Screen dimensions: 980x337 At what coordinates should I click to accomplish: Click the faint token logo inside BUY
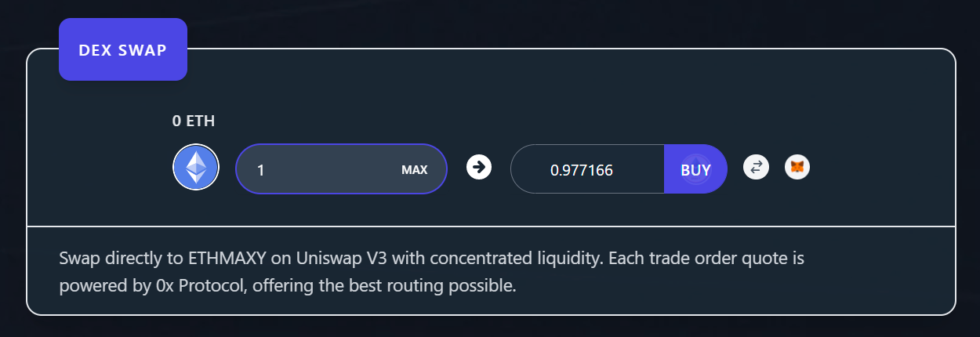(694, 170)
